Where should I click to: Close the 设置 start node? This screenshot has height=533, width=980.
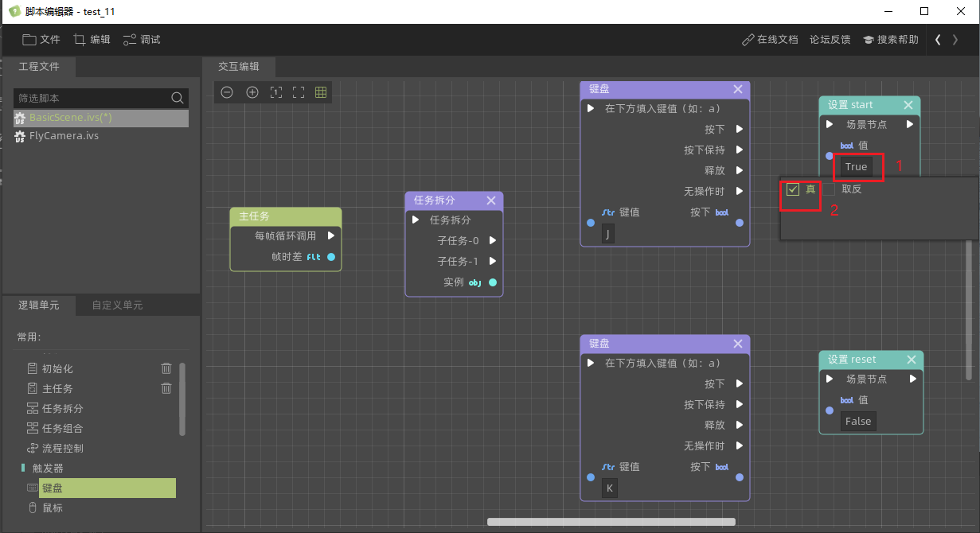point(908,105)
